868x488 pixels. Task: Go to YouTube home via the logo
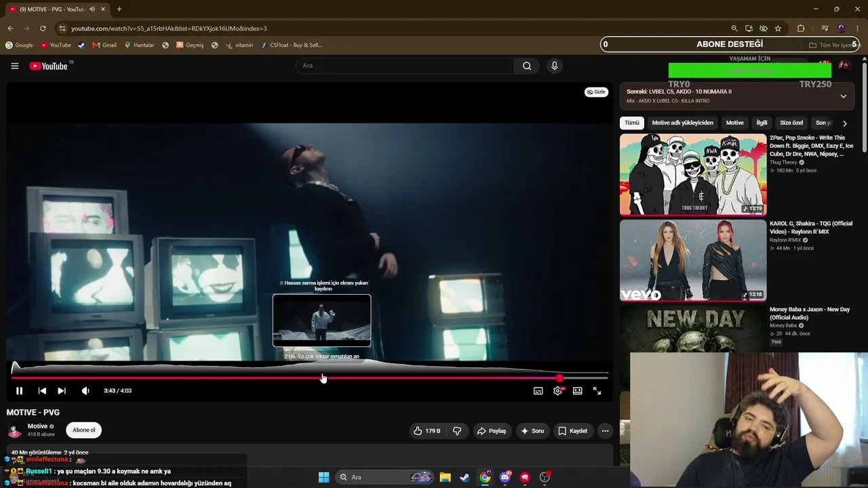click(x=49, y=66)
